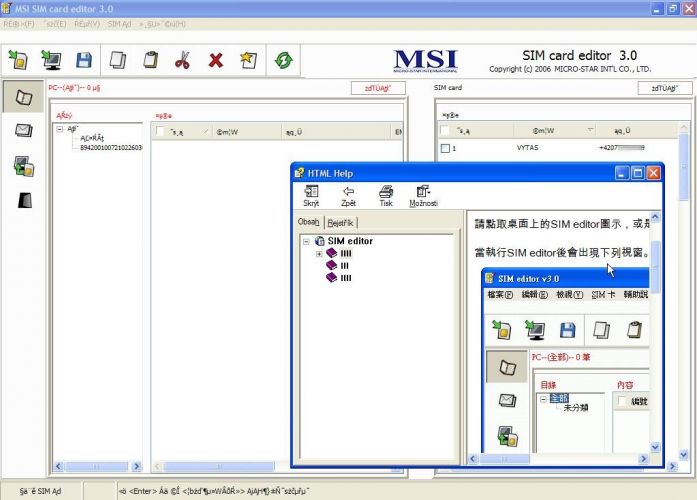Viewport: 697px width, 500px height.
Task: Open the PC-to-SIM transfer sidebar icon
Action: 24,166
